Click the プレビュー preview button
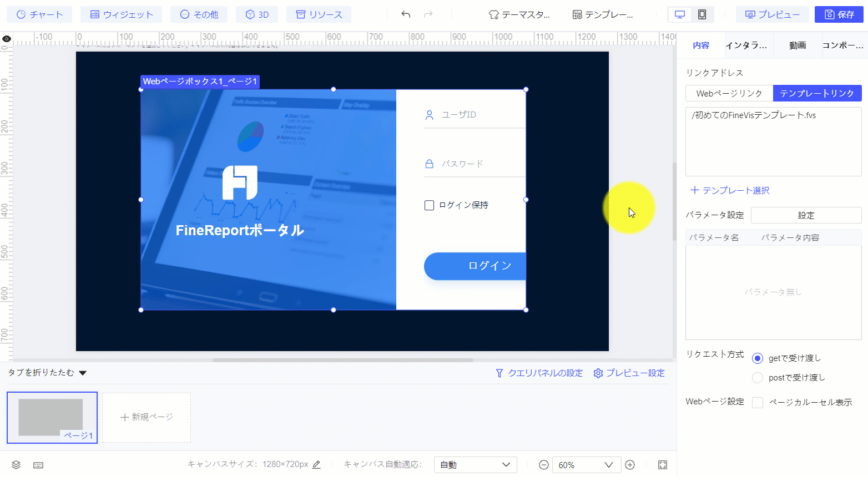868x477 pixels. click(772, 14)
